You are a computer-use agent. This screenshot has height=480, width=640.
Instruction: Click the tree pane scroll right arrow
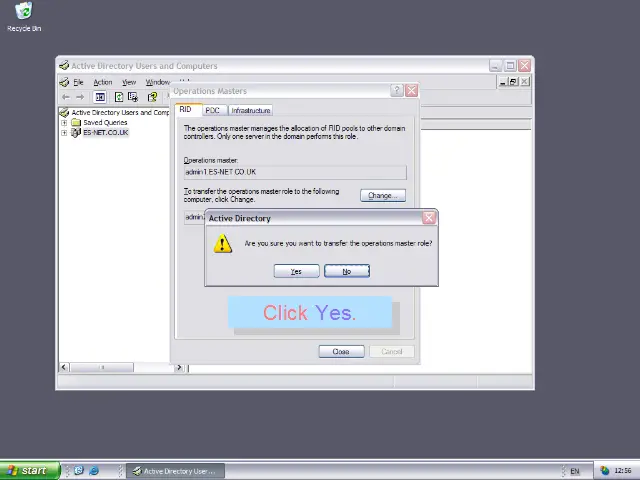(179, 367)
